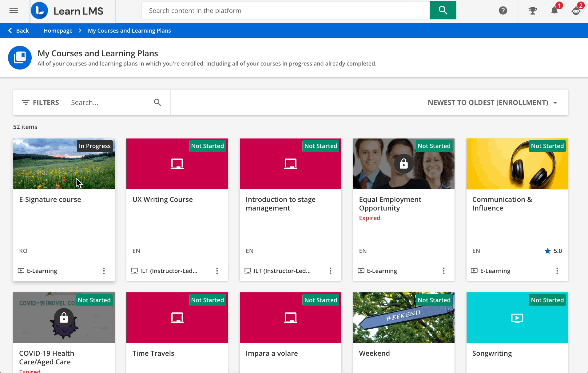Open the notifications bell icon
Viewport: 588px width, 373px height.
(x=554, y=11)
